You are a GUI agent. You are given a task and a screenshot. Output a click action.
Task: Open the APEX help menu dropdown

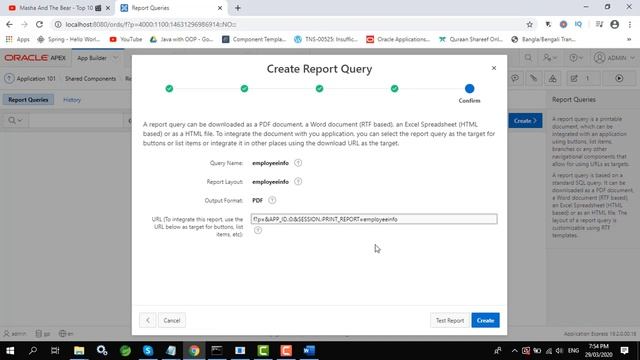(x=576, y=58)
